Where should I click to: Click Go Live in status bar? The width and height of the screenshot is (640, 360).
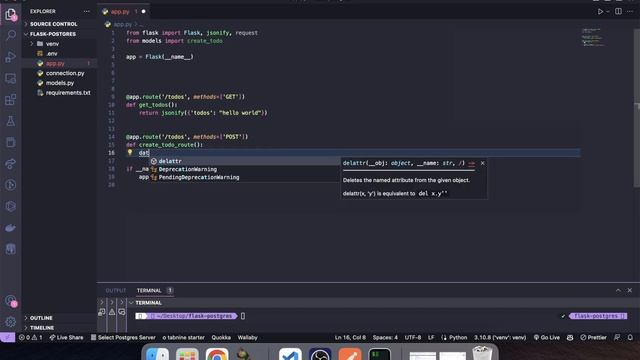tap(547, 338)
